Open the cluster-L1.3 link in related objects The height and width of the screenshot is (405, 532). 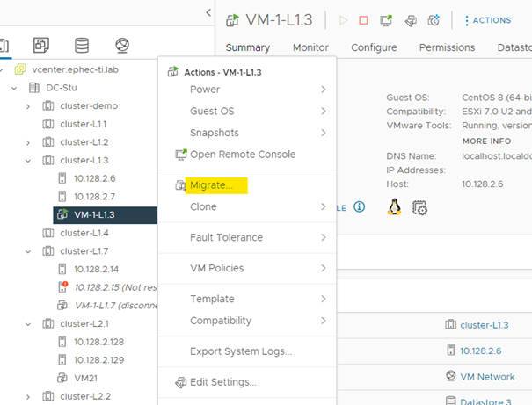click(485, 325)
